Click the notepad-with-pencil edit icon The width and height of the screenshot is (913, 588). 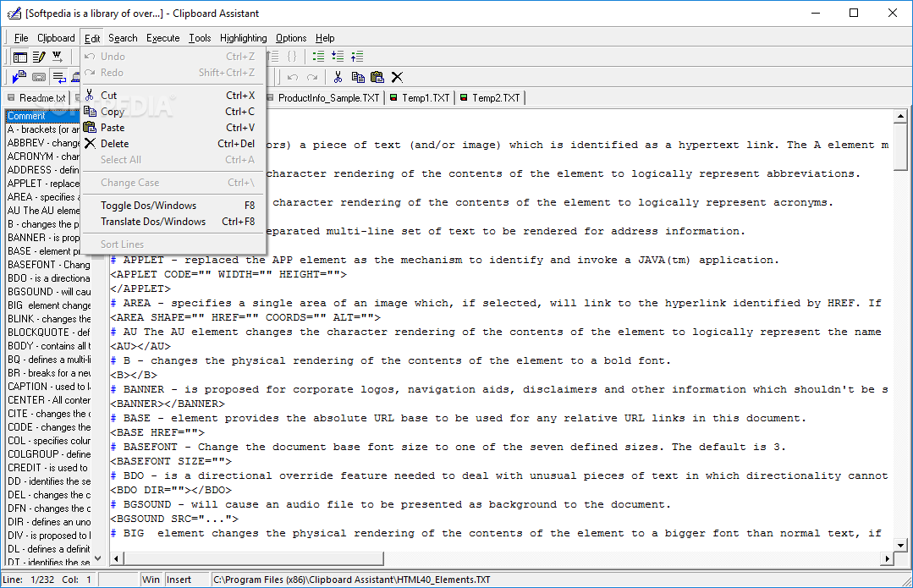(39, 57)
